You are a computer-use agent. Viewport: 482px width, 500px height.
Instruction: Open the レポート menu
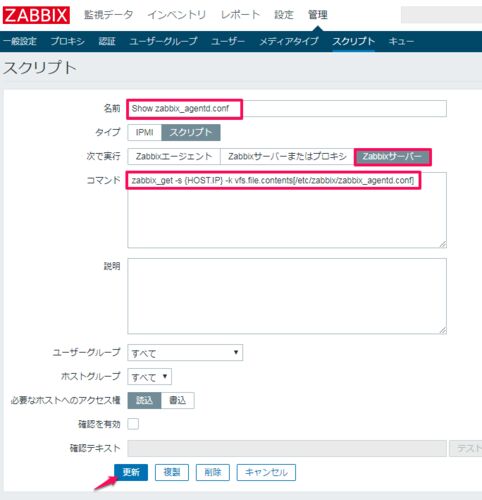pos(240,15)
